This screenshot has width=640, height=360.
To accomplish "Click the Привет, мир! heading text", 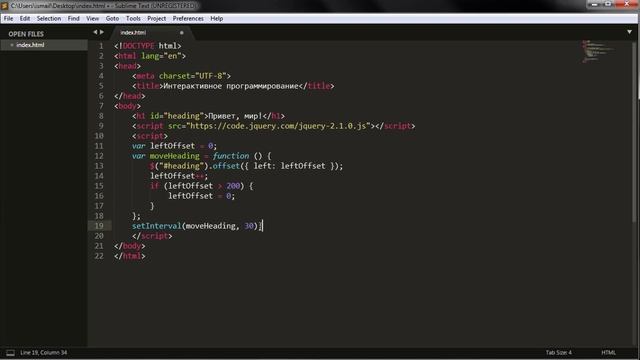I will coord(235,116).
